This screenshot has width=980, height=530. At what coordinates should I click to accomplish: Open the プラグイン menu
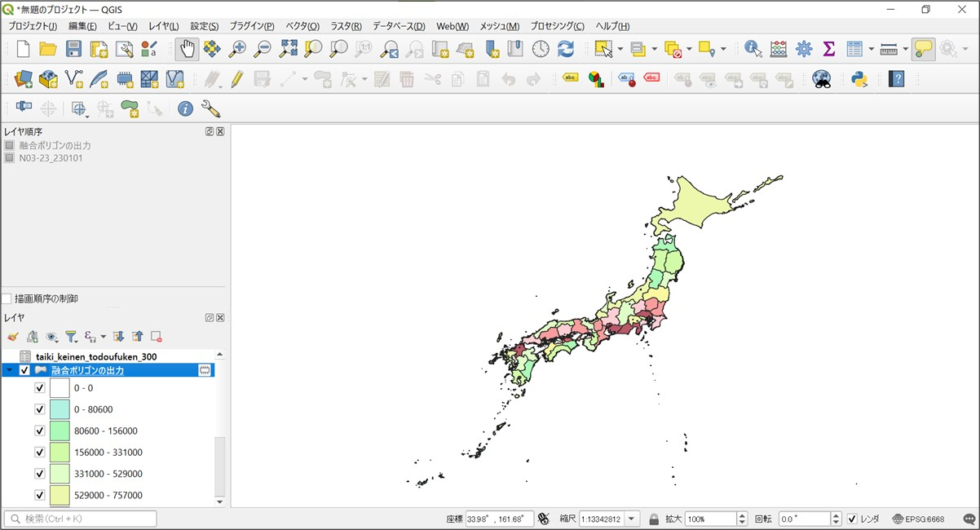coord(252,26)
